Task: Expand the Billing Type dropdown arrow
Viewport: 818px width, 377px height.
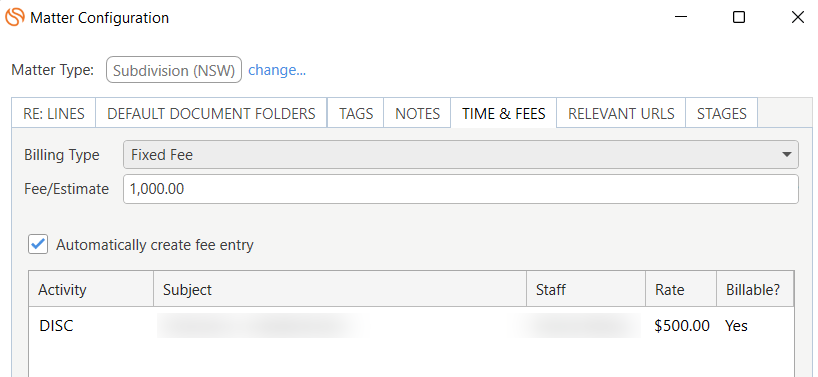Action: pos(787,155)
